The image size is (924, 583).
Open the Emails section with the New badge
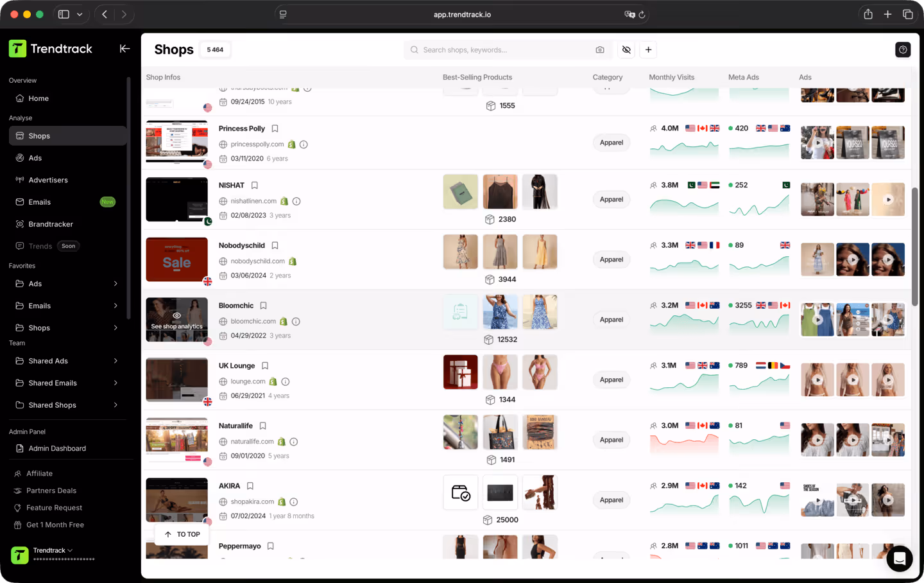(x=38, y=202)
